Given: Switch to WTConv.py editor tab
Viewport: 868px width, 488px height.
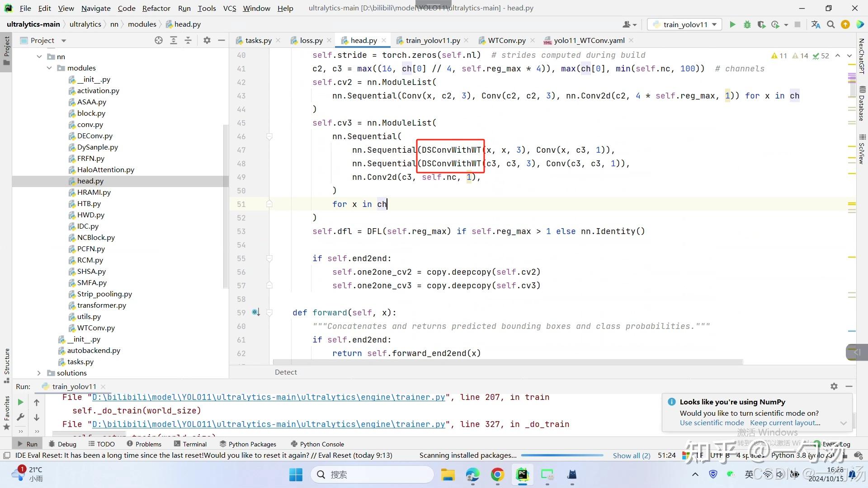Looking at the screenshot, I should (506, 40).
